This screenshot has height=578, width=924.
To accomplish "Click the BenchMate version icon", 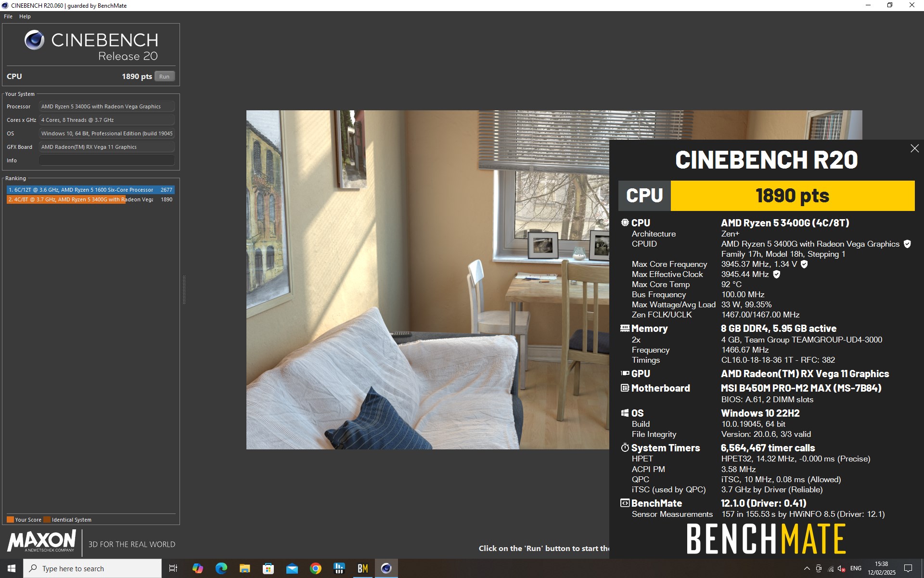I will pyautogui.click(x=625, y=503).
